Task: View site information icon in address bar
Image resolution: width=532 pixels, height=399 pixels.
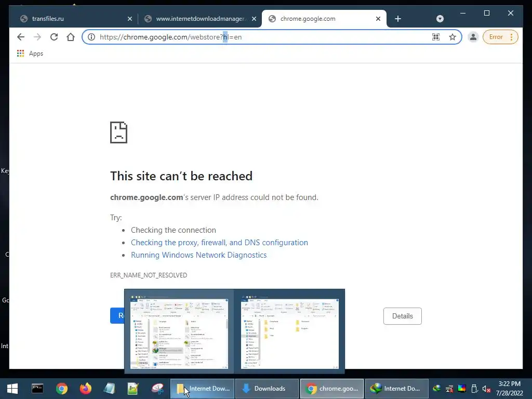Action: (x=91, y=37)
